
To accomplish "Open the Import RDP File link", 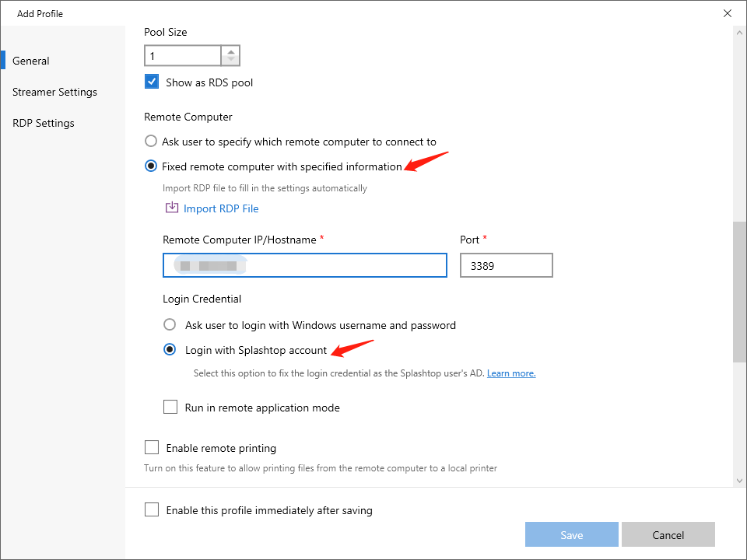I will [x=221, y=208].
